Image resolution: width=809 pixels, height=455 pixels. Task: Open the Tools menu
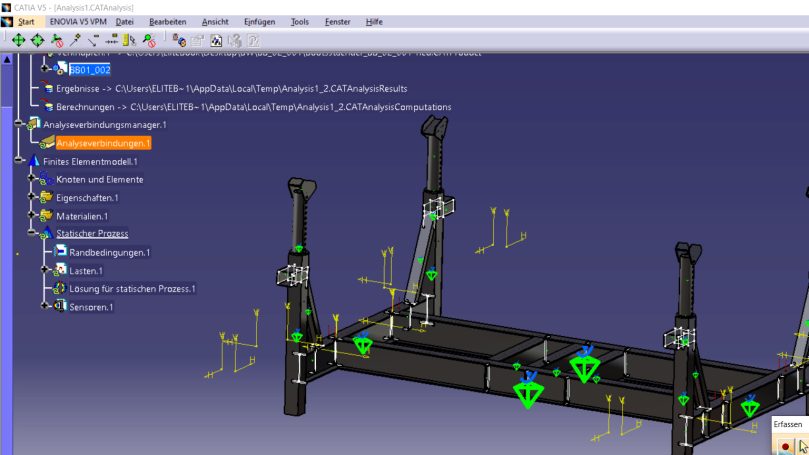299,21
